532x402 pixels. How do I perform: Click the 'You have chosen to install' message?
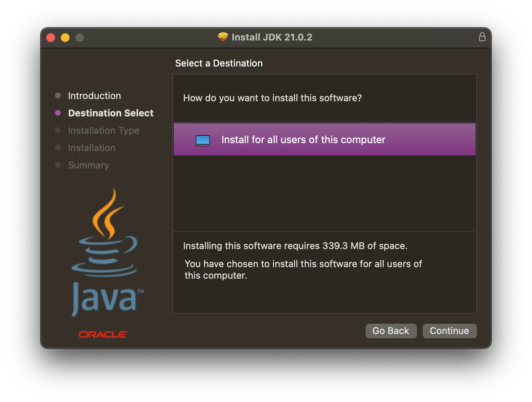tap(303, 270)
